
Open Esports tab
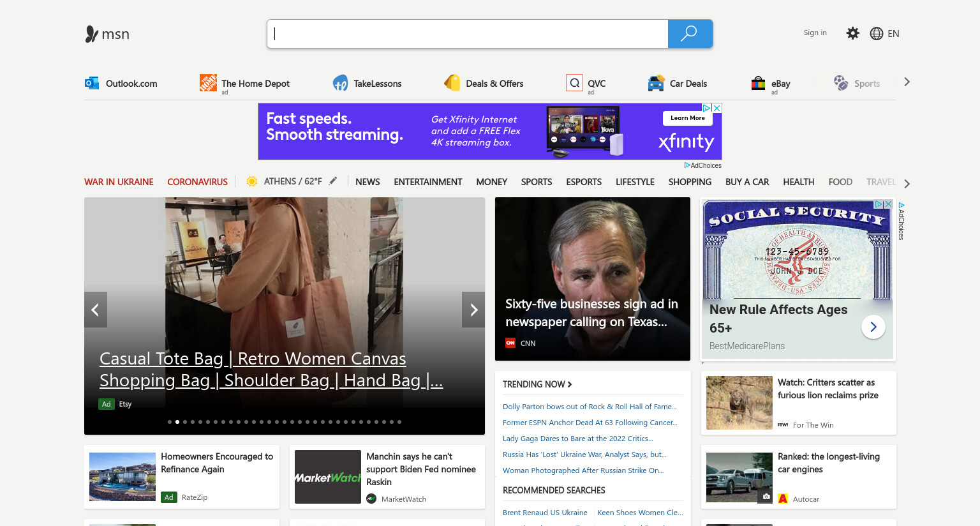point(584,182)
